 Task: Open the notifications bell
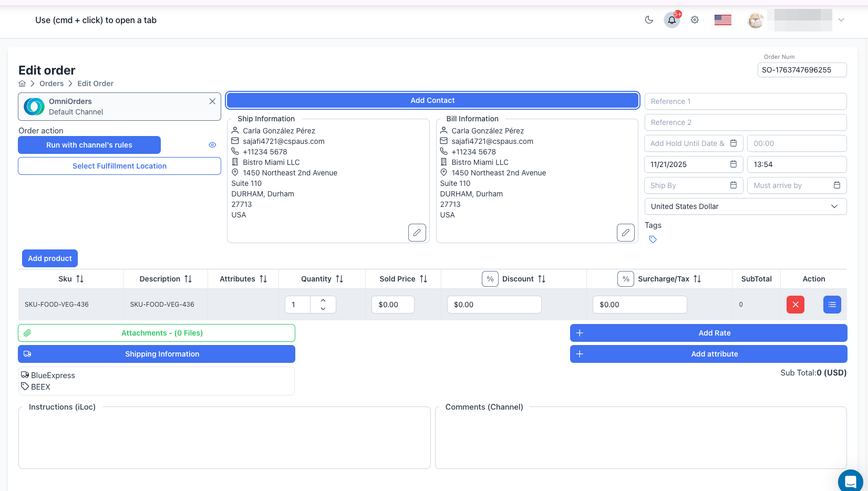click(671, 20)
